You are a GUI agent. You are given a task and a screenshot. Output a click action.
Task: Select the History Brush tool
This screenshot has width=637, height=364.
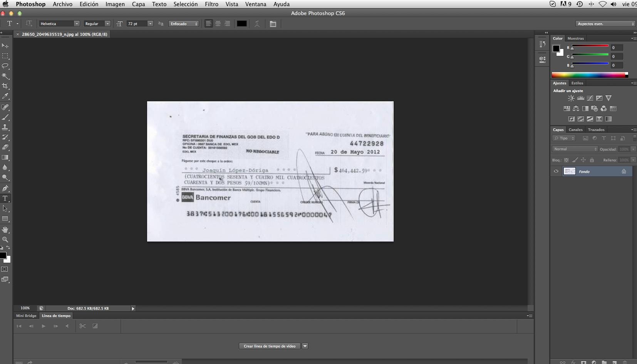(5, 137)
